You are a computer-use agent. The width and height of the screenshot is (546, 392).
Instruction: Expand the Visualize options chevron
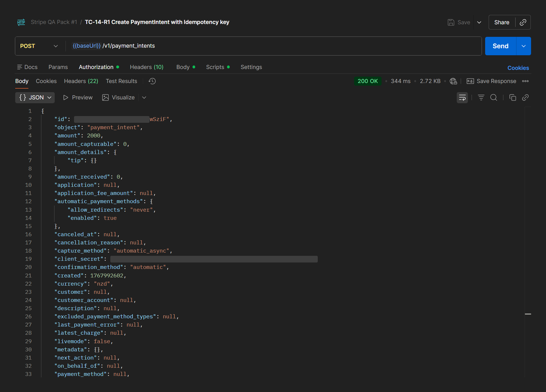pyautogui.click(x=144, y=97)
